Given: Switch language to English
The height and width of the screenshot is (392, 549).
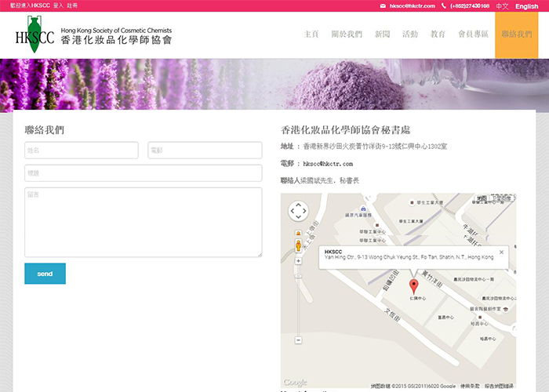Looking at the screenshot, I should (x=526, y=6).
